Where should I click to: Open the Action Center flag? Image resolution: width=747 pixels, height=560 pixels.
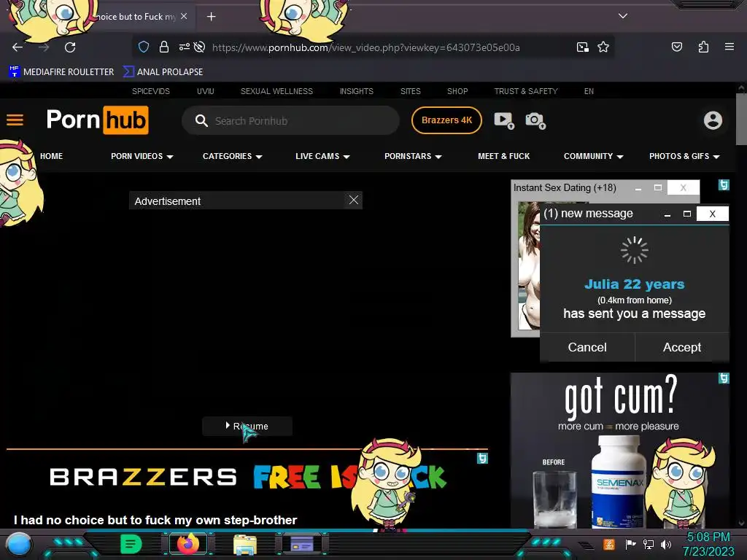(x=630, y=544)
